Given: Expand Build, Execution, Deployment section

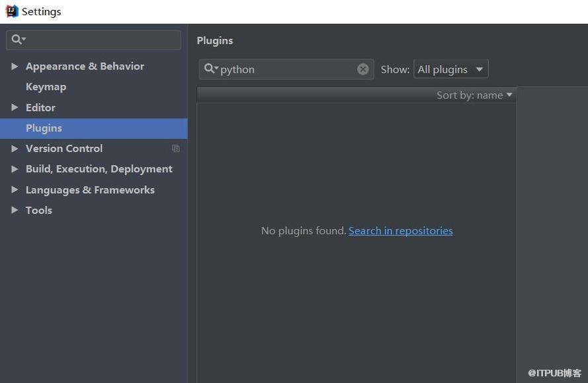Looking at the screenshot, I should coord(15,169).
